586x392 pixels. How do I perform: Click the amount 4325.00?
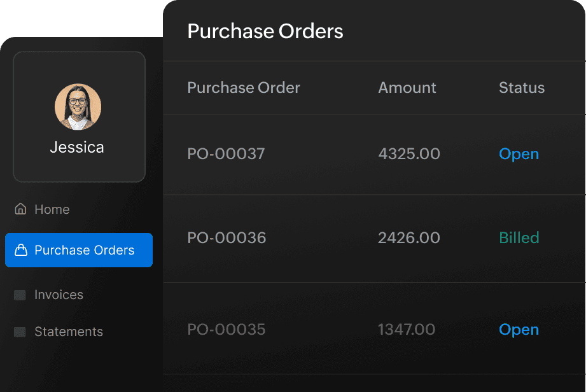[408, 154]
